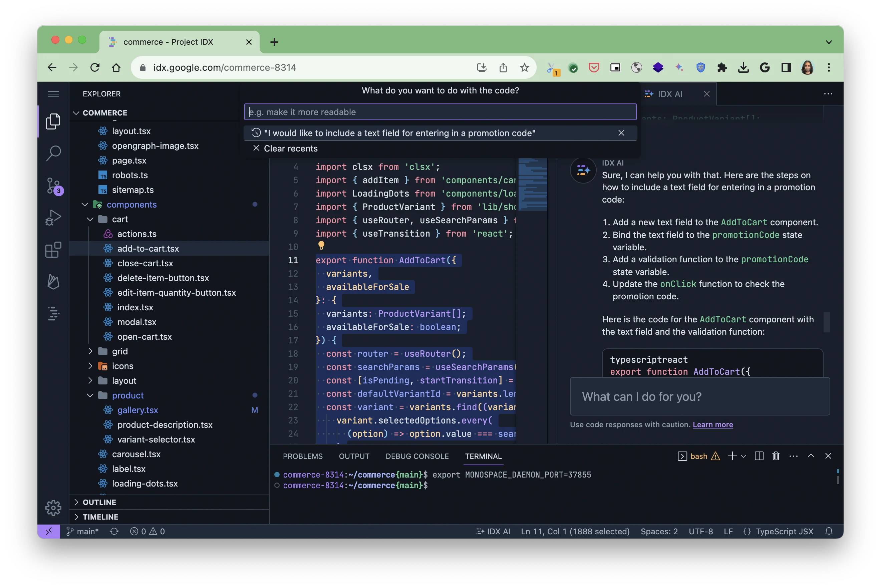Screen dimensions: 881x588
Task: Expand the TIMELINE section in explorer
Action: click(100, 517)
